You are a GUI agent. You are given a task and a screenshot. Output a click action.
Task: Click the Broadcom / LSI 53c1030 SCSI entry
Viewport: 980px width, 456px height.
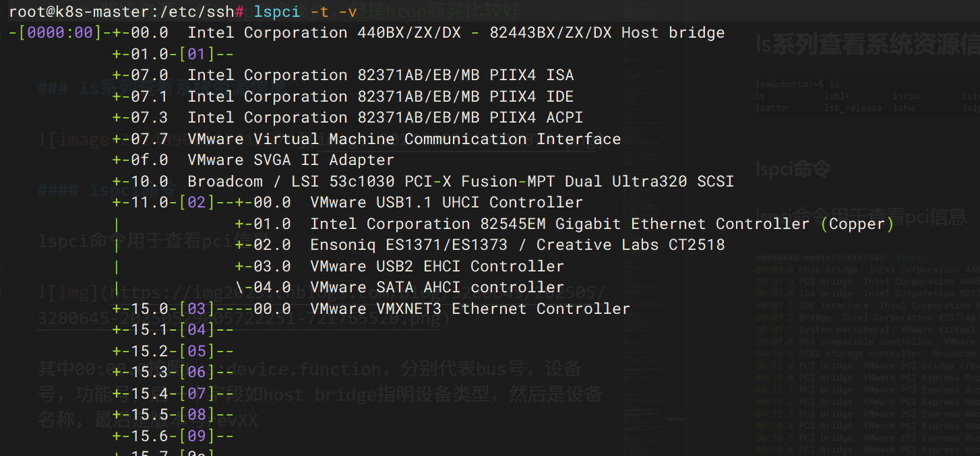point(460,182)
